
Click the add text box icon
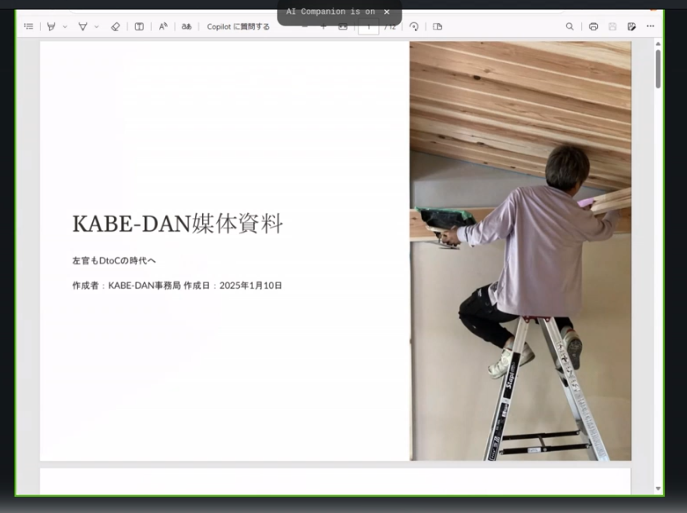tap(139, 27)
